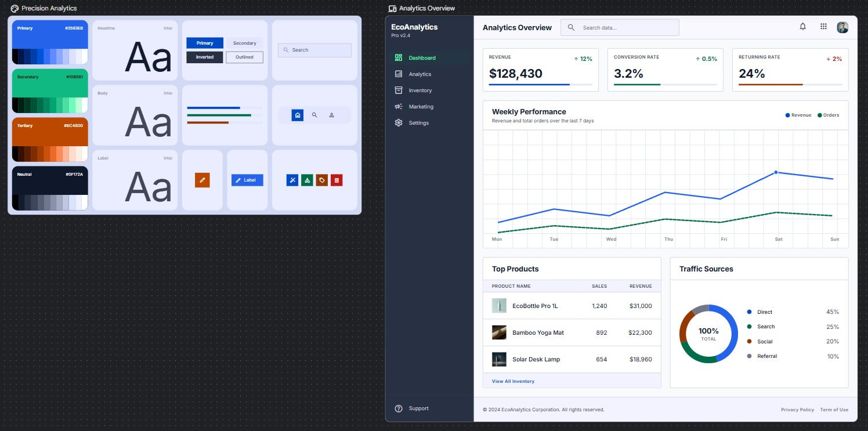Click the Search data input field
Viewport: 868px width, 431px height.
tap(620, 27)
